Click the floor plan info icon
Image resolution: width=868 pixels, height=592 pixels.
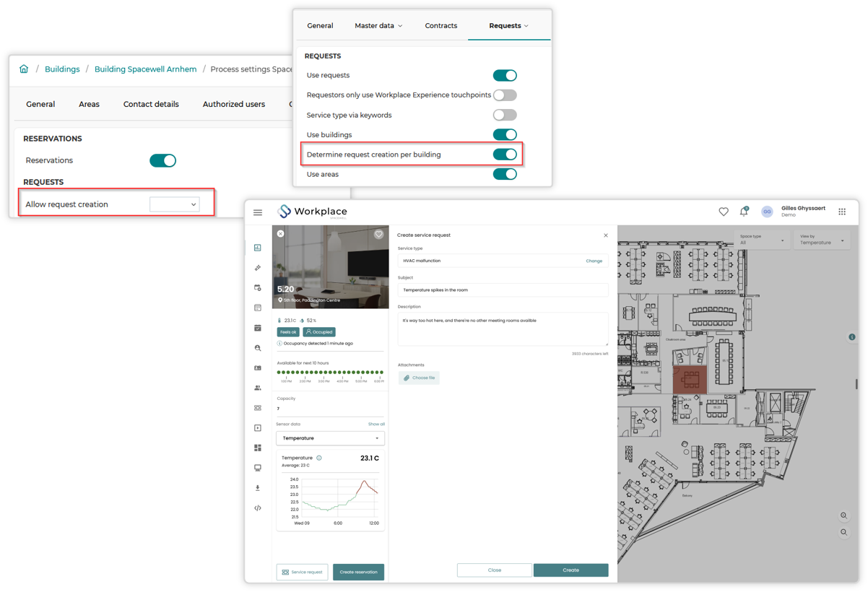tap(852, 337)
